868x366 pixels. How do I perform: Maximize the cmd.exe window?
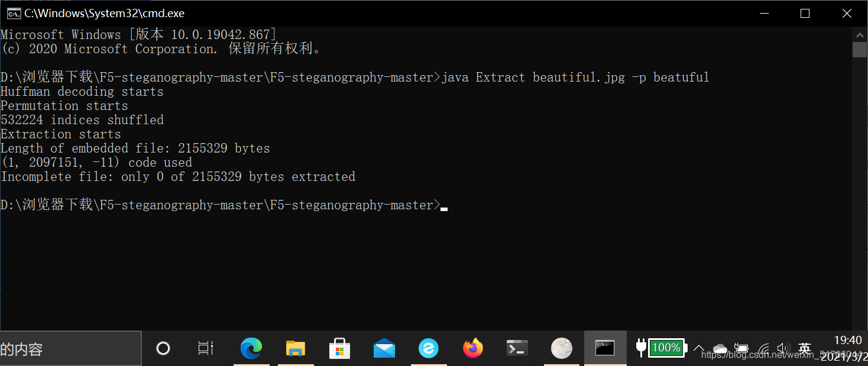[805, 13]
